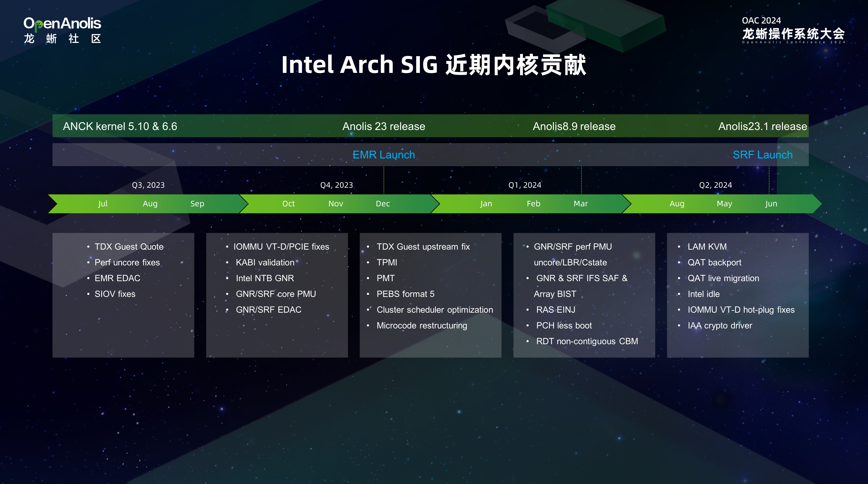
Task: Select the 'RAS EINJ' bullet
Action: tap(556, 310)
